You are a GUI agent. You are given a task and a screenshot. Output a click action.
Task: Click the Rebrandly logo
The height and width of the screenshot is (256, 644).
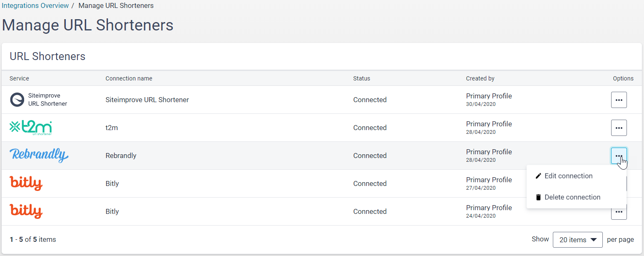tap(39, 156)
